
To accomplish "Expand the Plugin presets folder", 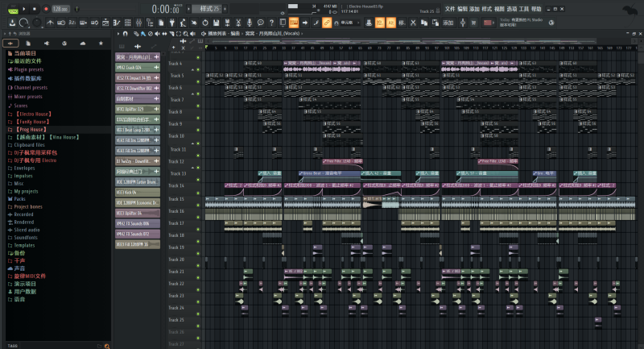I will pos(29,69).
